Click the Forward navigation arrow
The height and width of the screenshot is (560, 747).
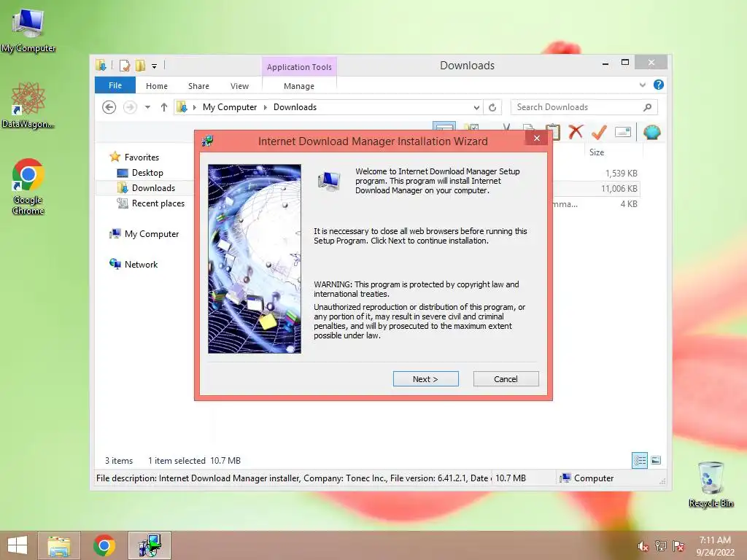click(x=130, y=107)
